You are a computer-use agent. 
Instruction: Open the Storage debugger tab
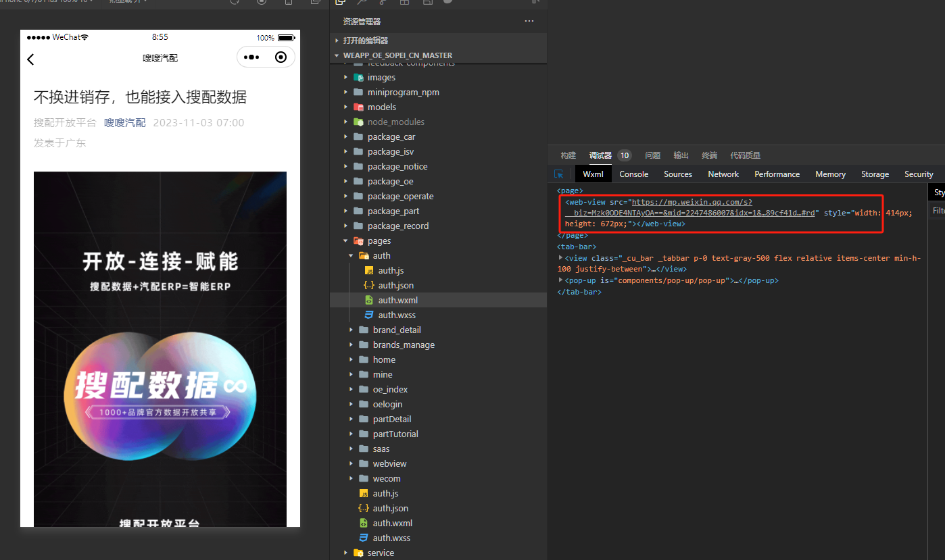tap(875, 174)
